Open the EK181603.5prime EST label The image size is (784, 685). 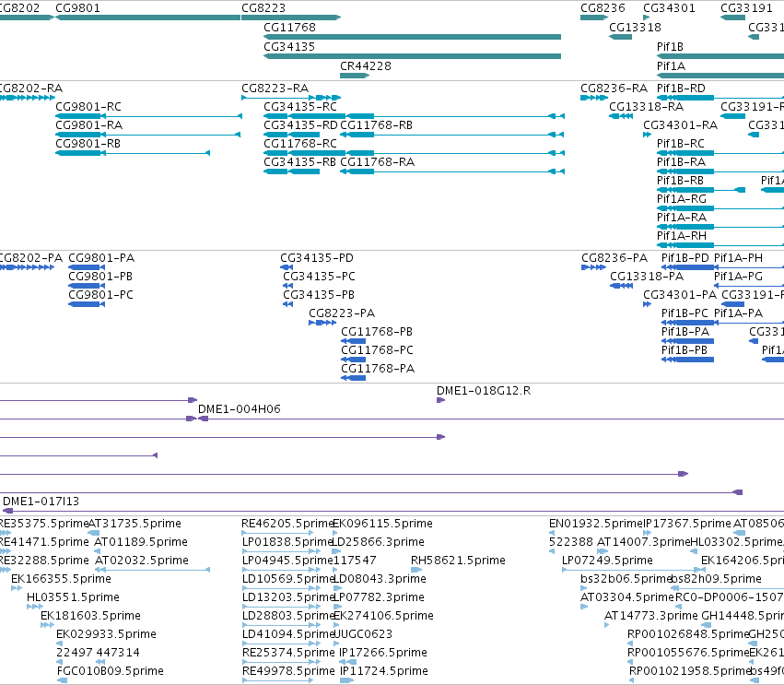click(x=90, y=616)
